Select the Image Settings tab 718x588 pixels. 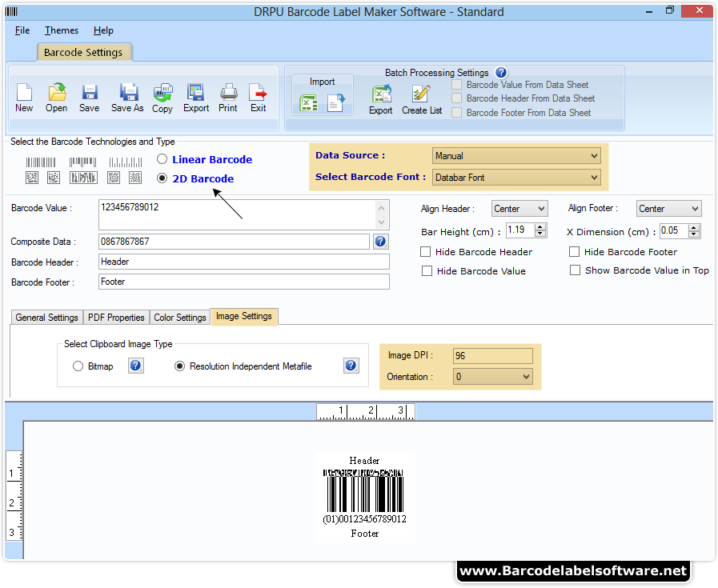click(x=244, y=316)
